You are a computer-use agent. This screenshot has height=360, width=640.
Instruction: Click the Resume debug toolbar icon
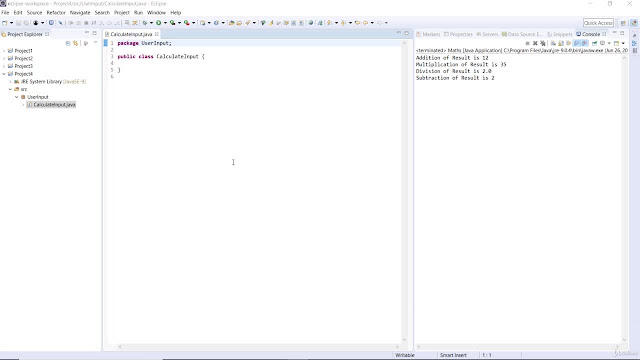tap(71, 23)
